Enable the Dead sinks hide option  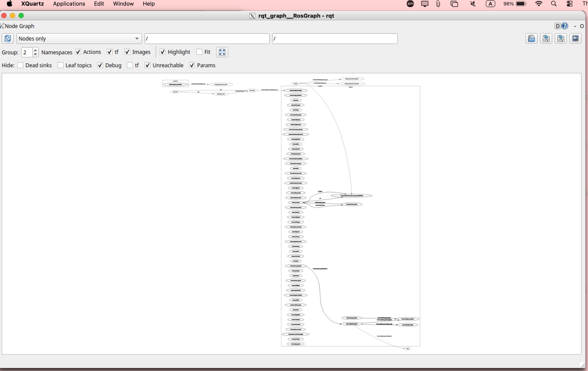tap(20, 65)
